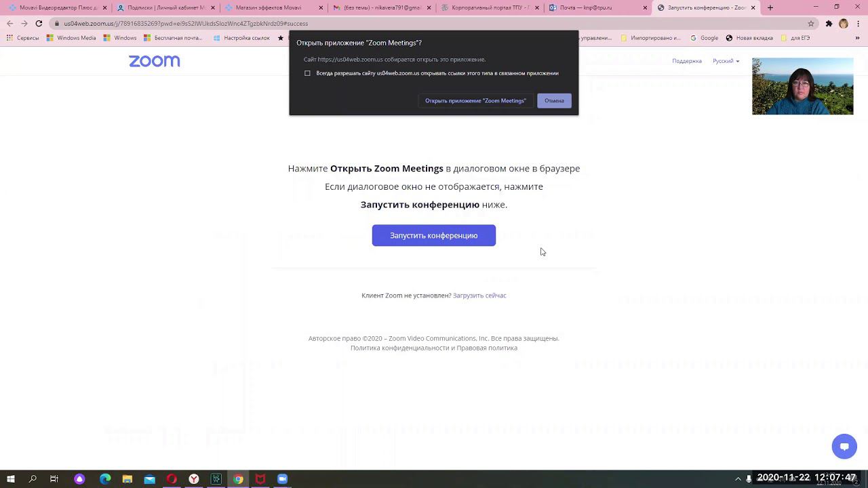Expand 'Русский' language dropdown

tap(726, 61)
